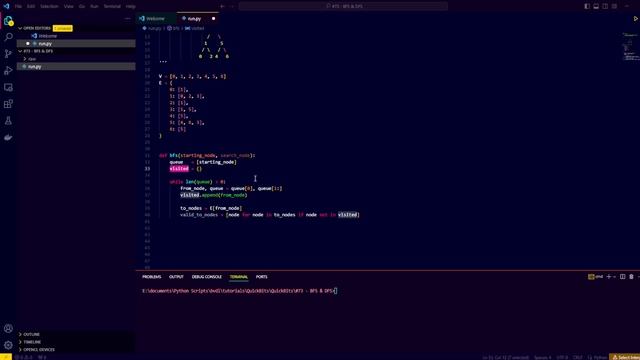Open the launch profile dropdown next to plus
This screenshot has height=360, width=640.
614,277
